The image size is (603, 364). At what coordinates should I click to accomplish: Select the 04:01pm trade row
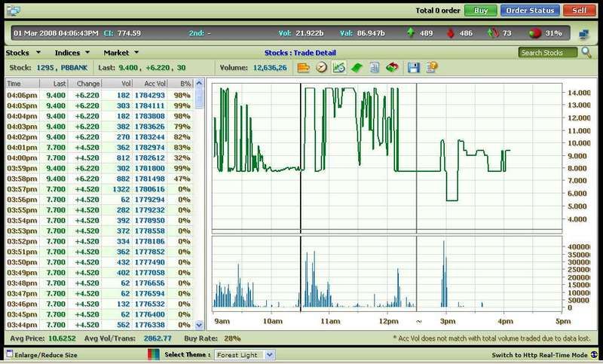(x=99, y=147)
